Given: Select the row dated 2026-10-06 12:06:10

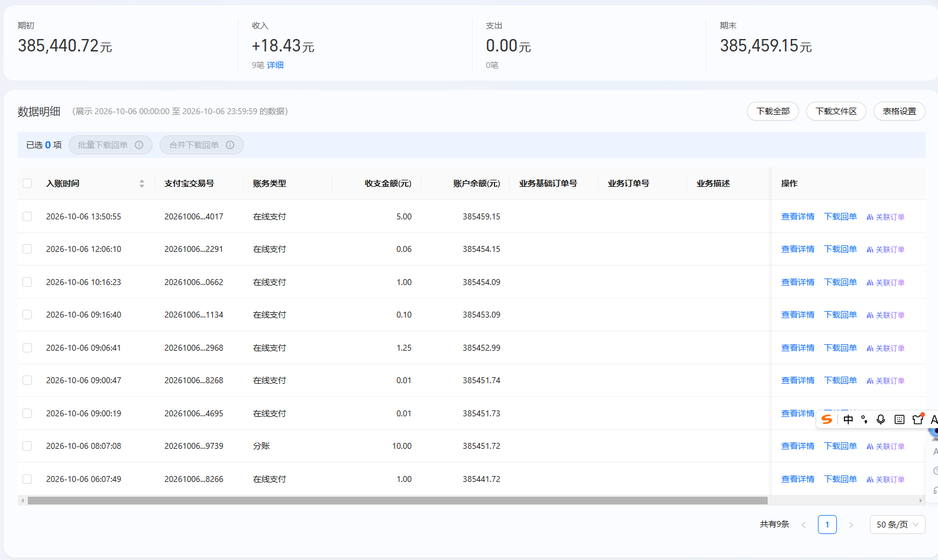Looking at the screenshot, I should (x=27, y=249).
